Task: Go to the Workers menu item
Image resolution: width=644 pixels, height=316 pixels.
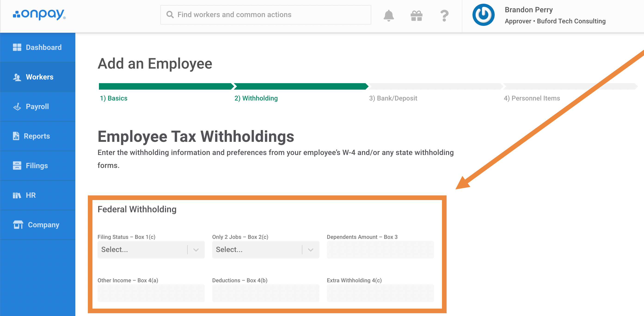Action: click(x=40, y=77)
